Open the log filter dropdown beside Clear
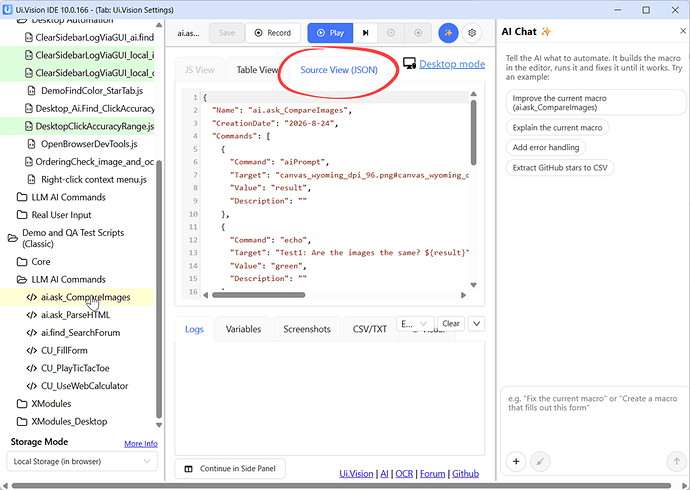The image size is (690, 490). click(x=415, y=324)
